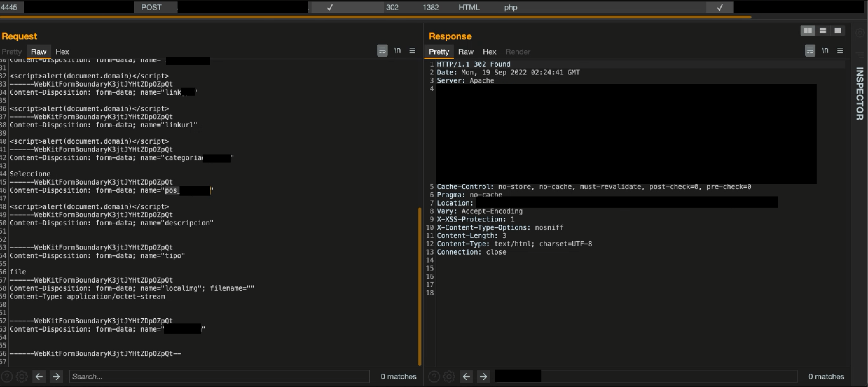Screen dimensions: 868x387
Task: Open Inspector settings gear at top right
Action: [860, 32]
